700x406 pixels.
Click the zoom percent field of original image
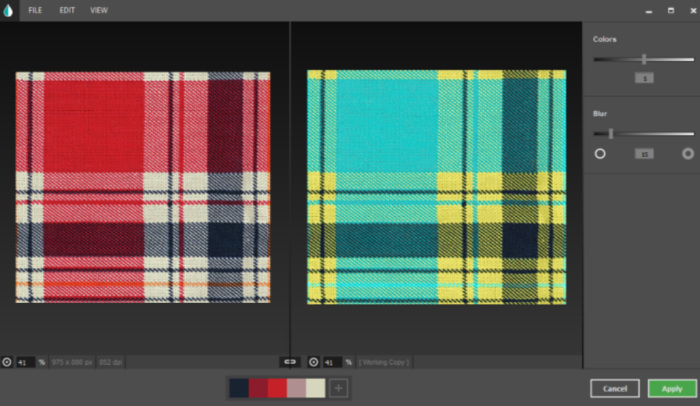[25, 362]
